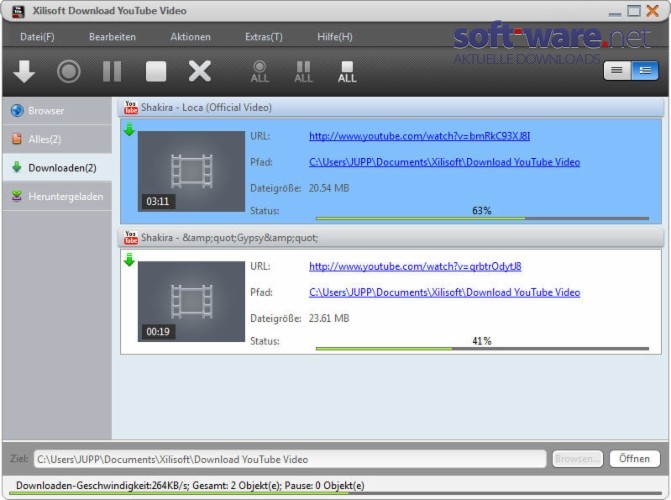Click the 20.54 MB file size value
The width and height of the screenshot is (671, 500).
[329, 188]
